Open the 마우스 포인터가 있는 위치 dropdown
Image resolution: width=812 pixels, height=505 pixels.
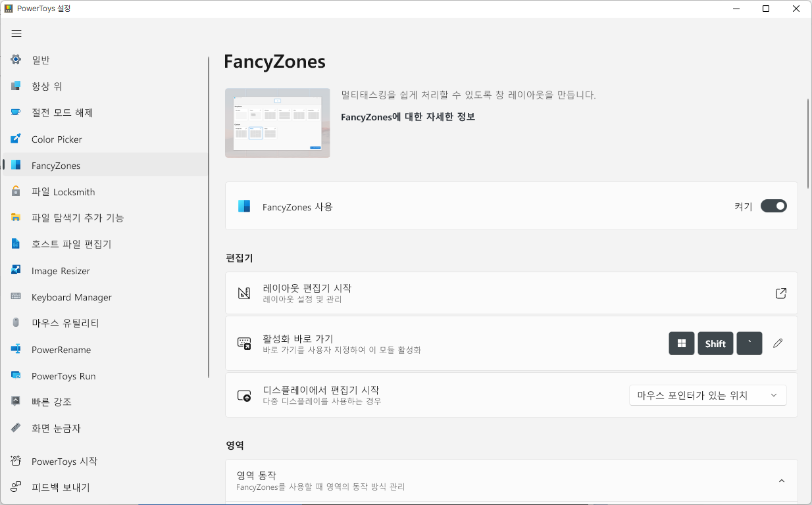[707, 395]
